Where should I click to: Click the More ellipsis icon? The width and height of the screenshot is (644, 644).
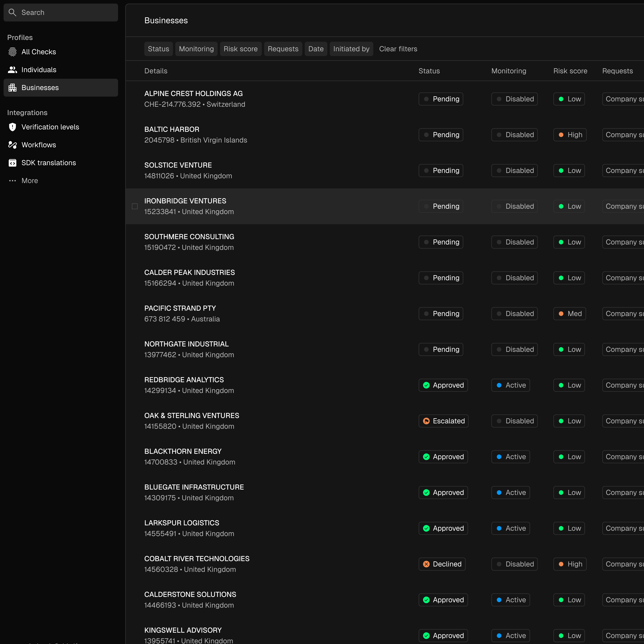point(12,181)
